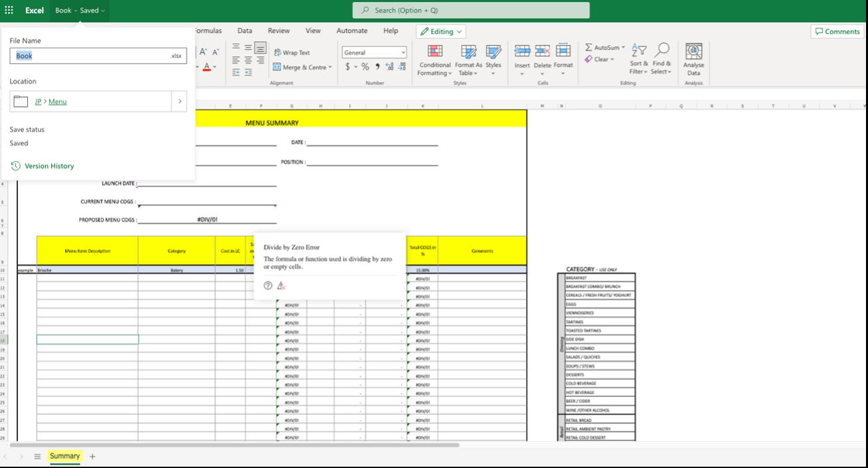
Task: Click the AutoSum sigma icon
Action: coord(588,48)
